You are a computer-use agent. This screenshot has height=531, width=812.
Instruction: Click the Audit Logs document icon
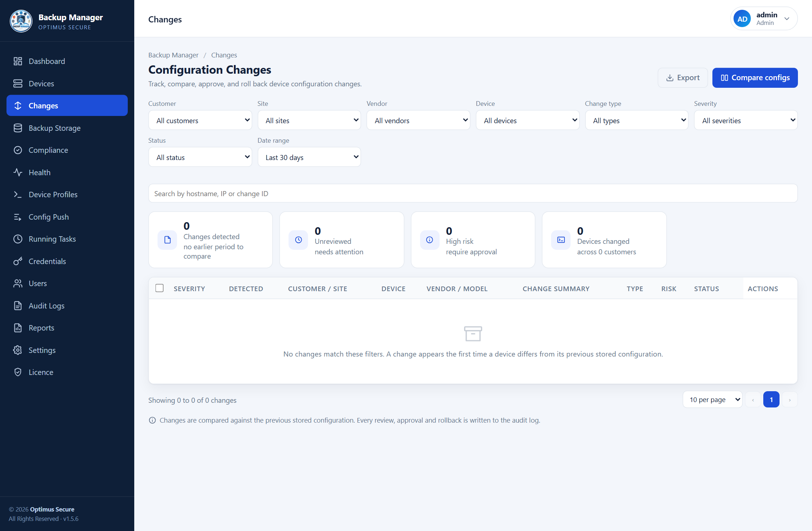[x=18, y=306]
